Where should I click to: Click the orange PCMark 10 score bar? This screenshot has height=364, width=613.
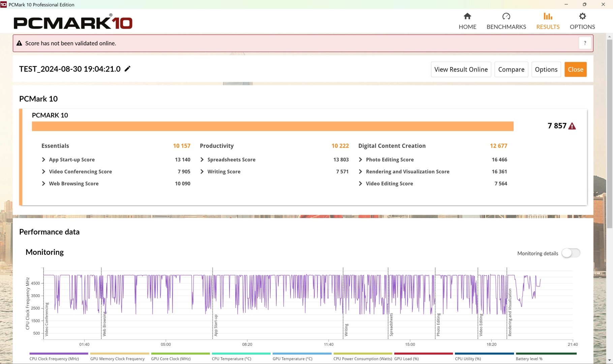point(273,126)
